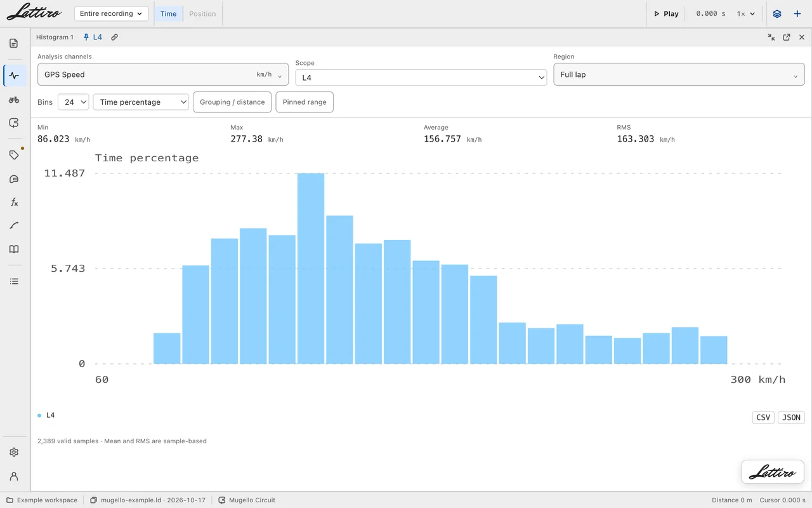This screenshot has height=508, width=812.
Task: Open the fx math channels icon
Action: [14, 203]
